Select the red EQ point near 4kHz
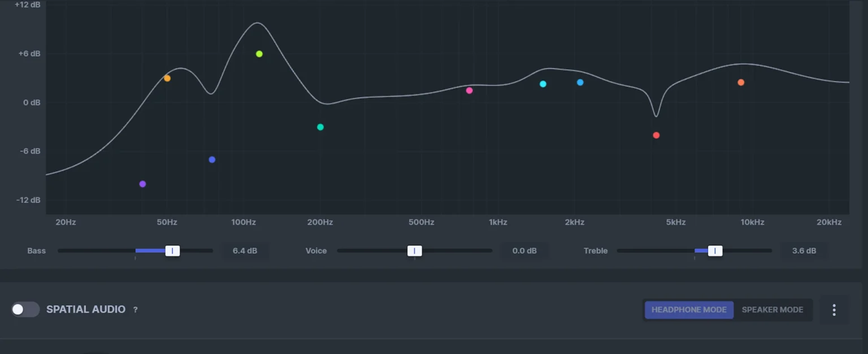This screenshot has width=868, height=354. click(x=656, y=135)
